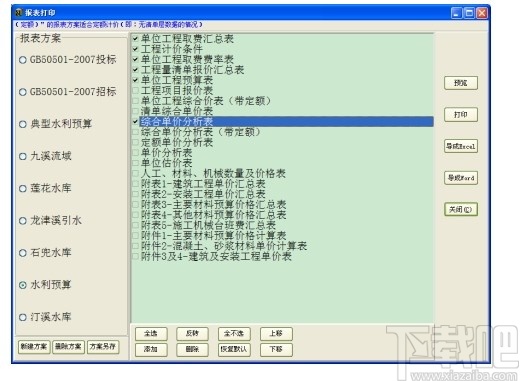The image size is (521, 381).
Task: Uncheck the 单位工程预算表 checkbox
Action: [x=135, y=80]
